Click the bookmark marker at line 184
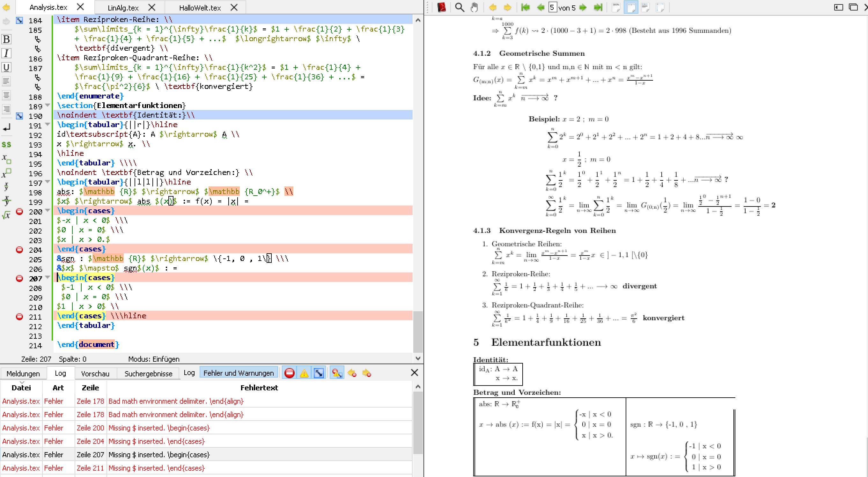 (19, 20)
